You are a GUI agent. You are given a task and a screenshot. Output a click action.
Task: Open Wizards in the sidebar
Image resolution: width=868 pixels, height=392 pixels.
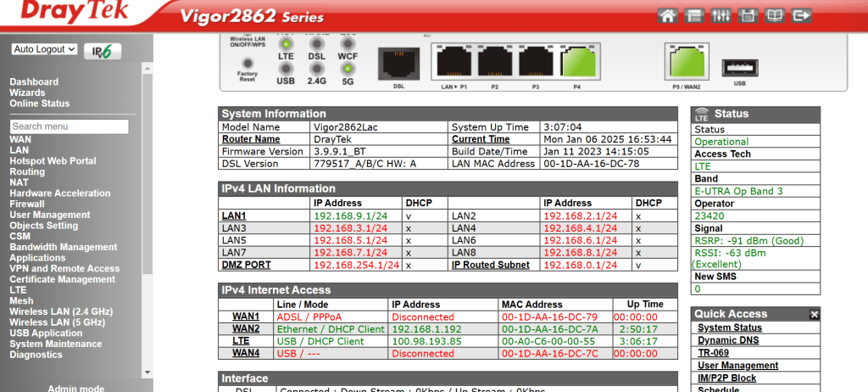click(x=27, y=92)
